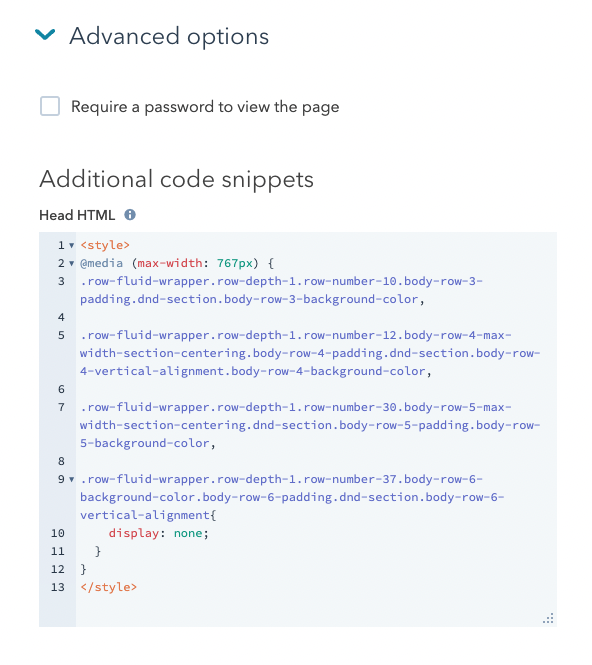Click the opening <style> tag text
The width and height of the screenshot is (592, 665).
[x=105, y=245]
